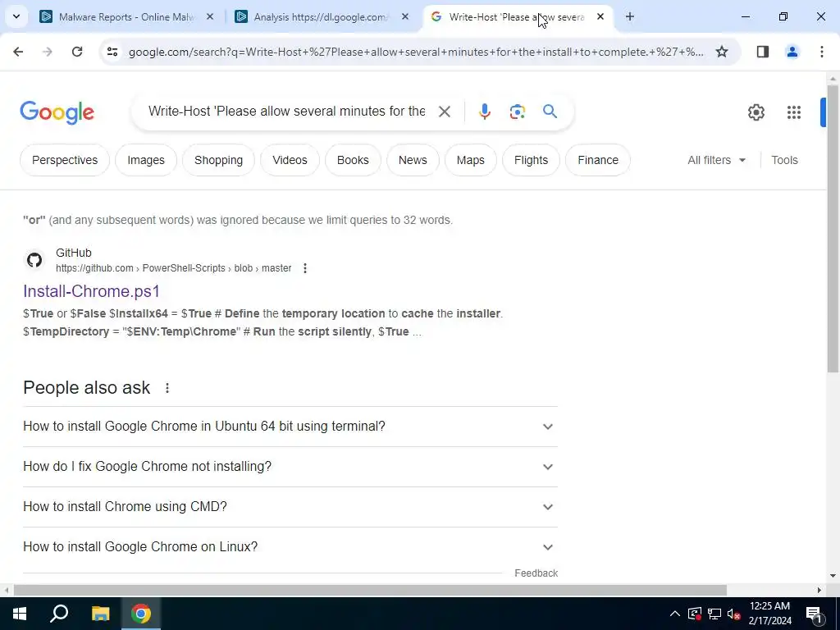Filter results by News
The image size is (840, 630).
(413, 160)
